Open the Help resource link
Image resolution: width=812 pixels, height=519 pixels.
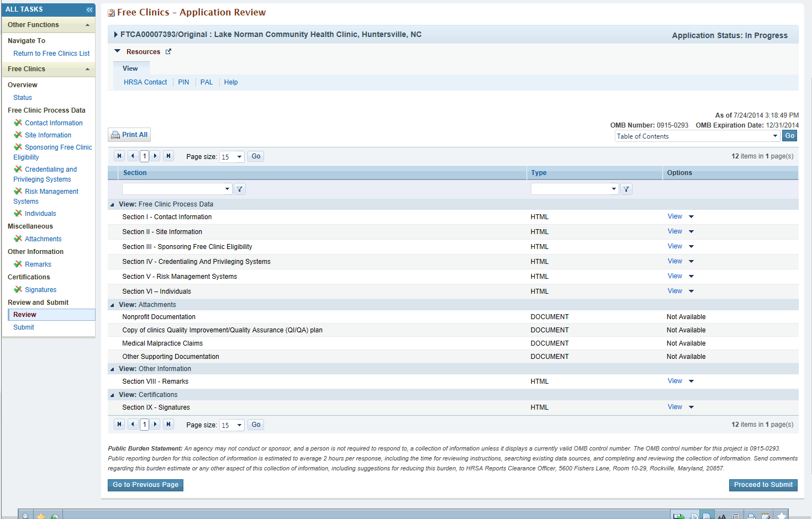click(231, 82)
